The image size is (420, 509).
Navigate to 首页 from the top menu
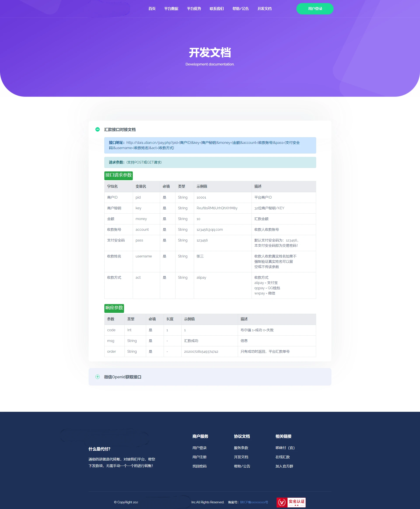coord(152,9)
